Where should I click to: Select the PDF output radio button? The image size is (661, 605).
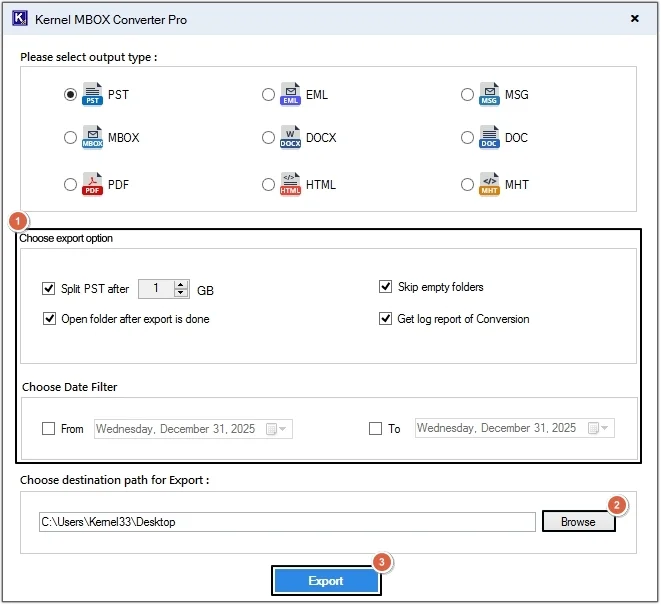70,185
